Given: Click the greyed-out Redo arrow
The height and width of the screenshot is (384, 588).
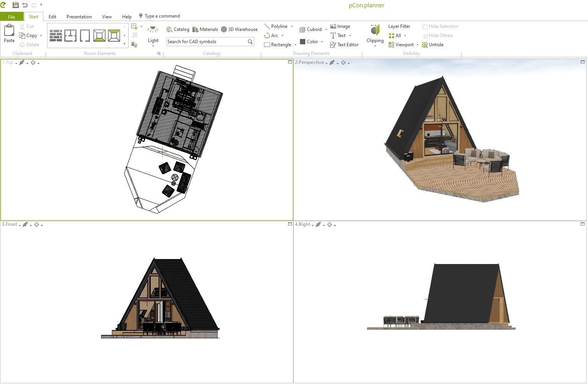Looking at the screenshot, I should [34, 5].
